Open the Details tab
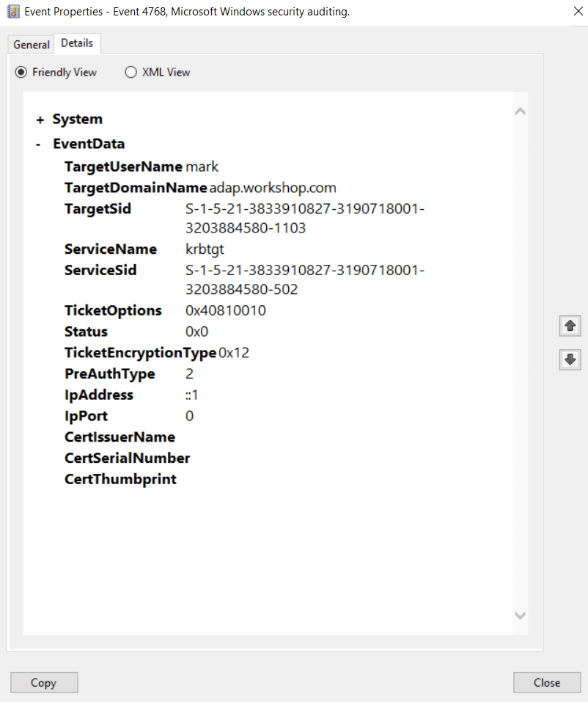This screenshot has height=702, width=588. coord(77,43)
